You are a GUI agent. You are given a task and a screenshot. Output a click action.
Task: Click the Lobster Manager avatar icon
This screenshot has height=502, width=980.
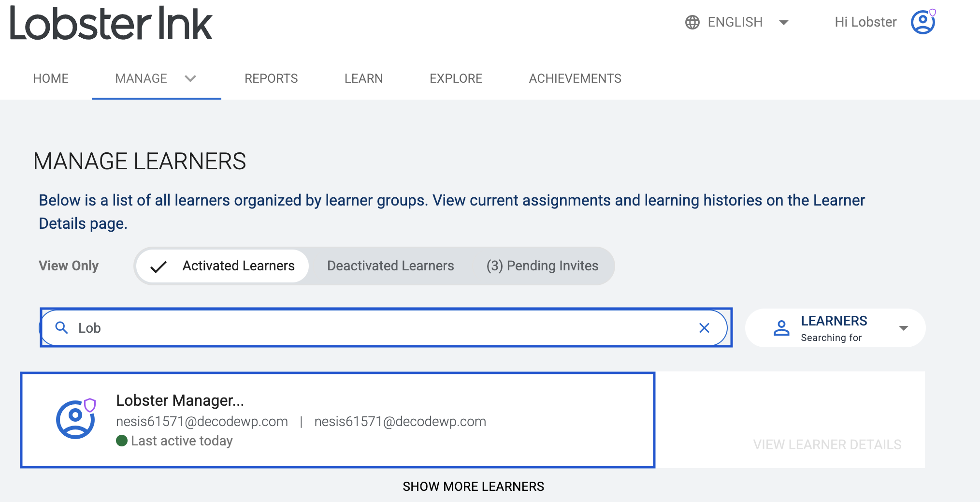click(x=76, y=419)
